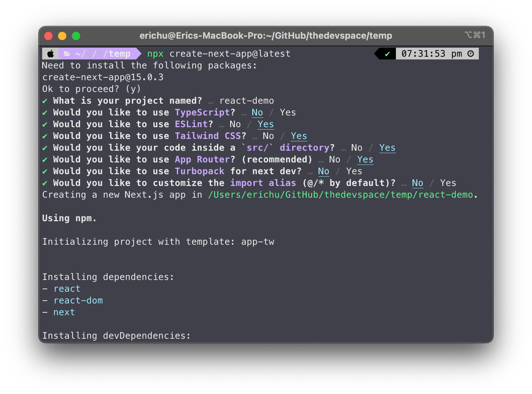Click the checkmark beside the project name question
Viewport: 532px width, 394px height.
pyautogui.click(x=45, y=101)
